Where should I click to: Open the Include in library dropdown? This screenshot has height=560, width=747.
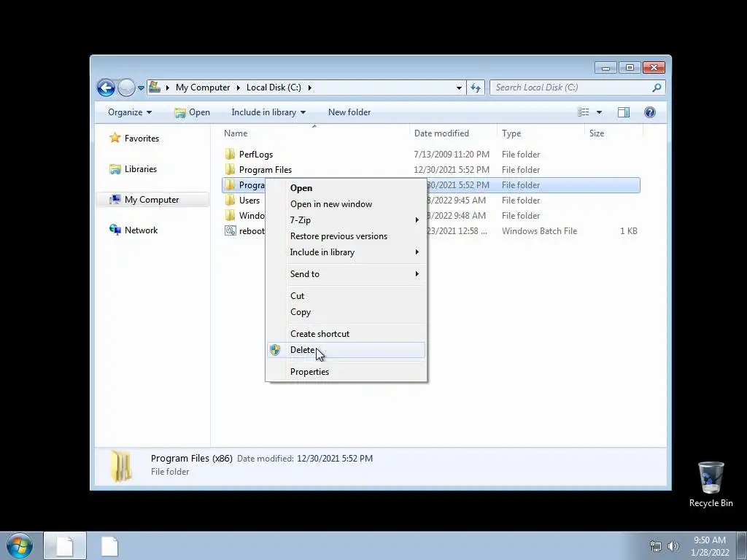pyautogui.click(x=268, y=112)
